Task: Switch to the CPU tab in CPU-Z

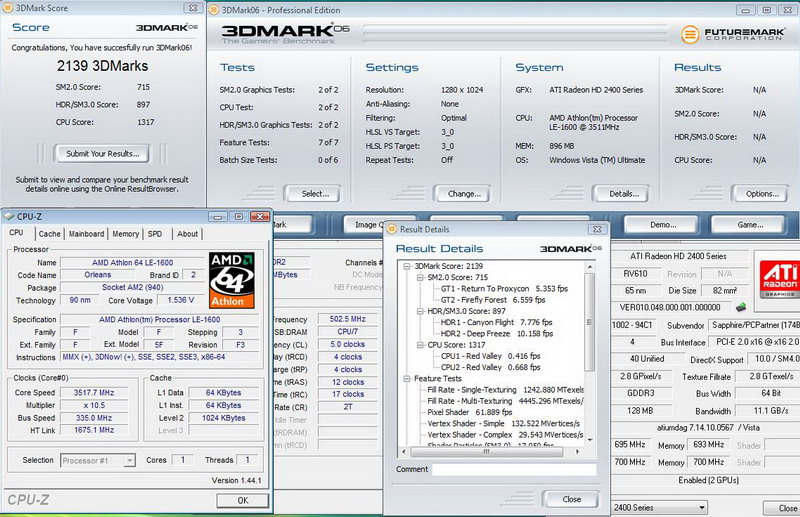Action: (16, 232)
